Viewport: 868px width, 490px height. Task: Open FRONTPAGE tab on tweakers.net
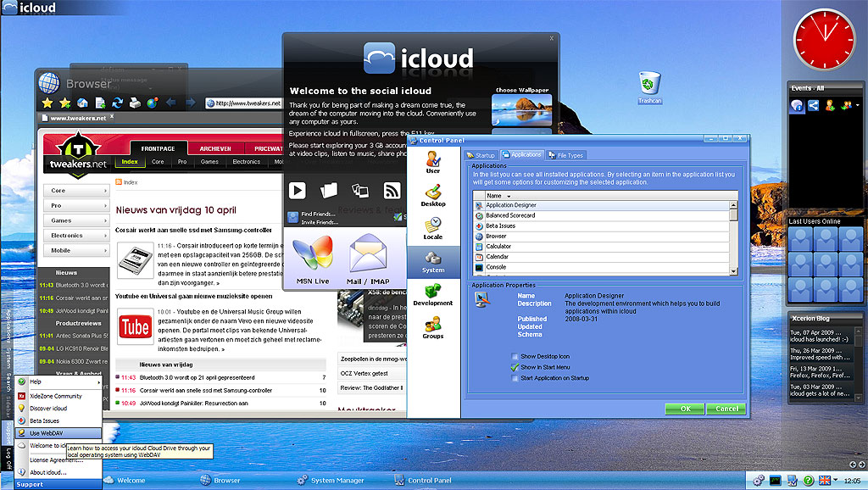click(159, 148)
